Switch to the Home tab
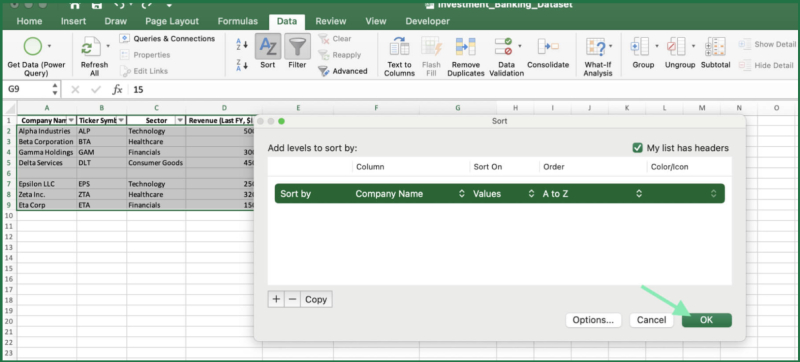The image size is (800, 362). point(30,21)
